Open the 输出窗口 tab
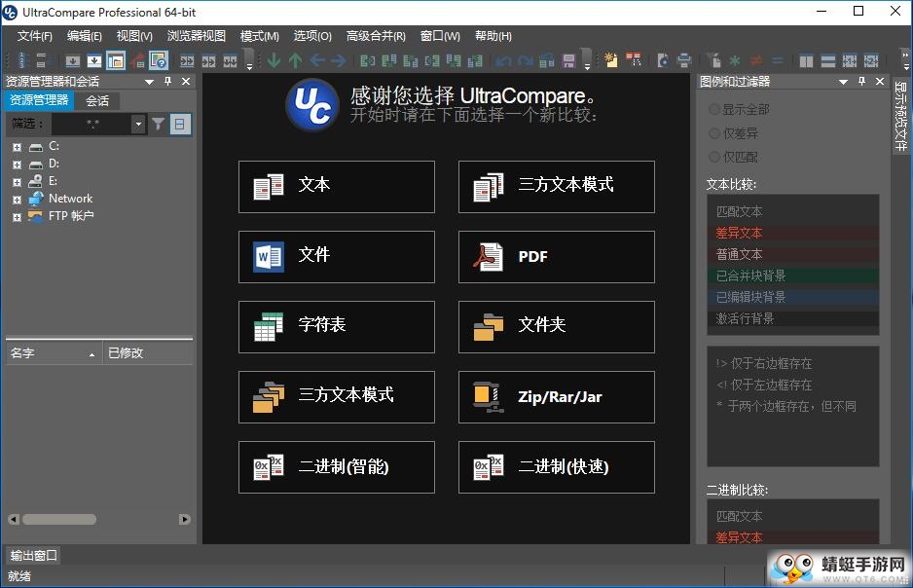Image resolution: width=913 pixels, height=588 pixels. 33,556
